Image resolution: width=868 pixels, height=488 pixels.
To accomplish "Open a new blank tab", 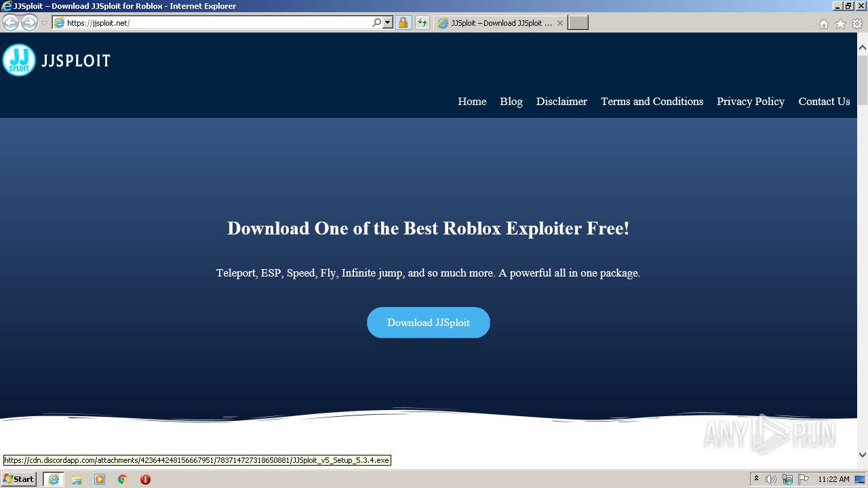I will 578,22.
